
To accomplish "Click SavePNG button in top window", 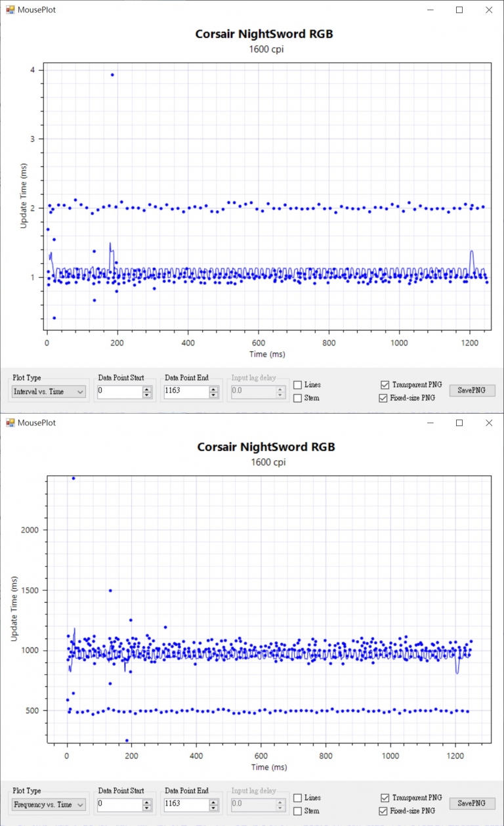I will (472, 390).
